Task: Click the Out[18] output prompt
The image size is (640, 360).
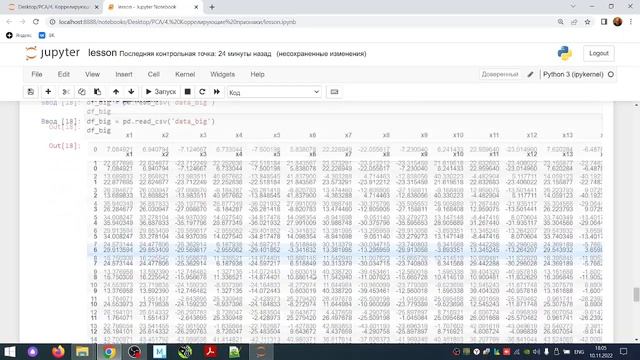Action: tap(64, 146)
